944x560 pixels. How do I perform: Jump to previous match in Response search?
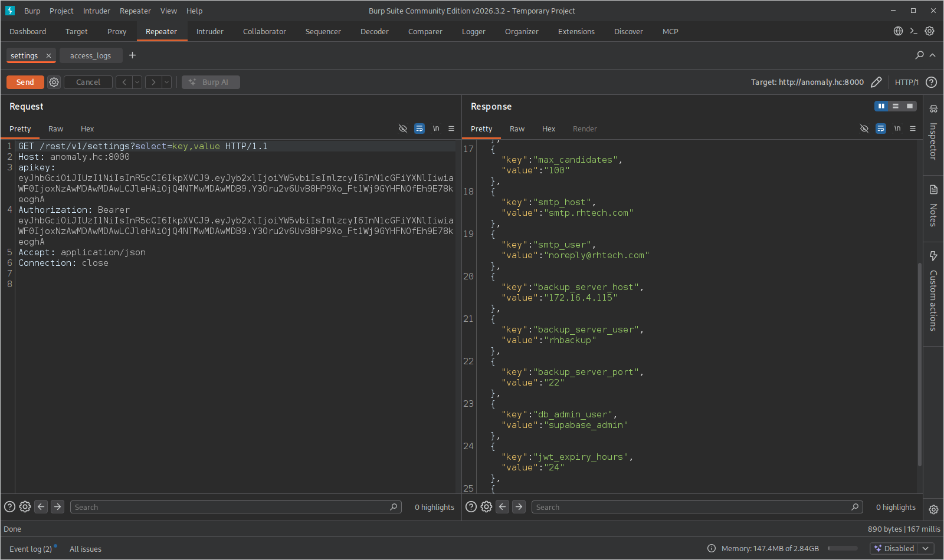point(503,507)
